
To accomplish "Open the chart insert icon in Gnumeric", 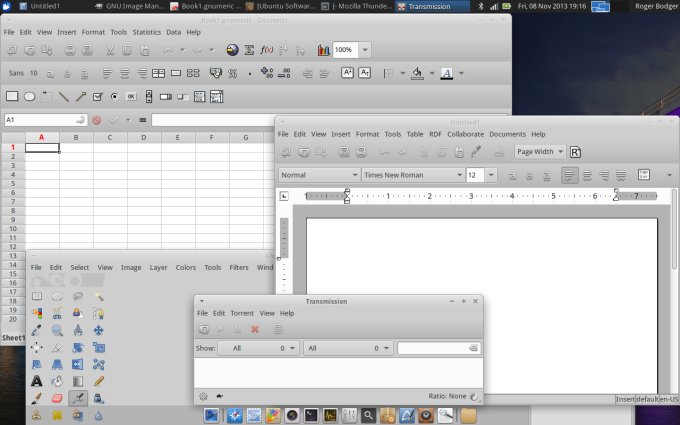I will click(x=323, y=49).
